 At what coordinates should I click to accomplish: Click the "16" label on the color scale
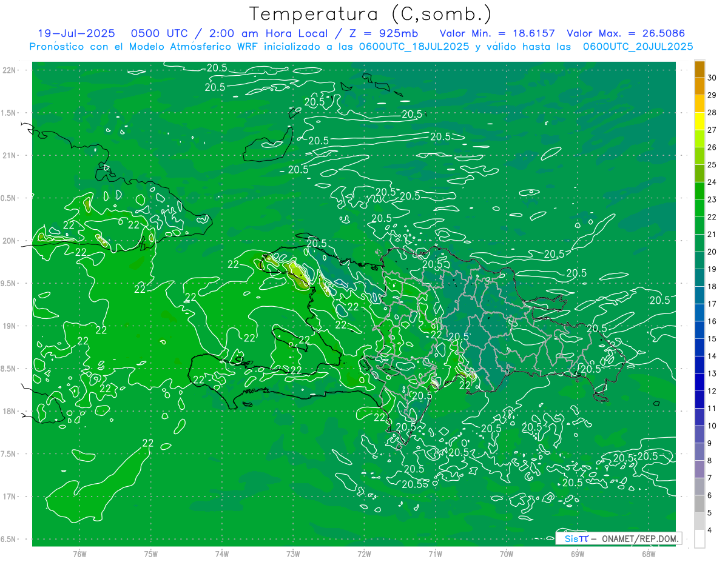(x=712, y=321)
